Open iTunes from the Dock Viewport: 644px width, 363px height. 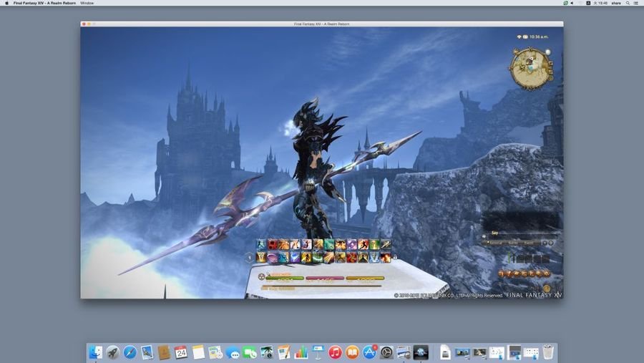click(x=335, y=352)
